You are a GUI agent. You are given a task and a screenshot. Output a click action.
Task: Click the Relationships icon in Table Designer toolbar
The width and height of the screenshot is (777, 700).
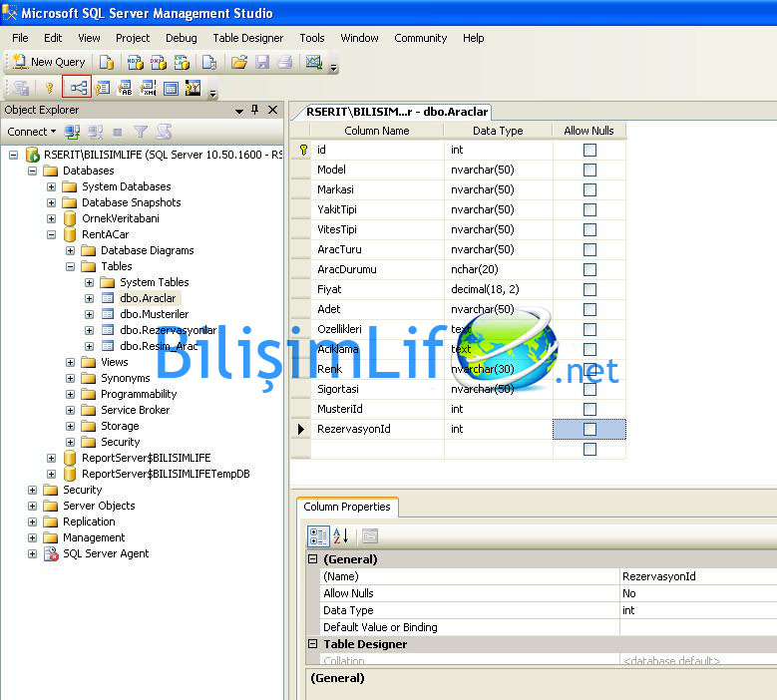coord(78,88)
